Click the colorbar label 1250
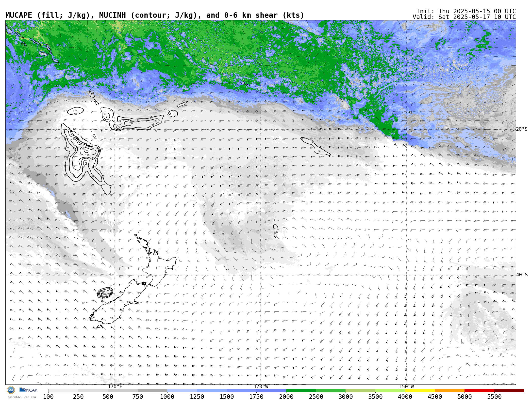 (x=197, y=397)
